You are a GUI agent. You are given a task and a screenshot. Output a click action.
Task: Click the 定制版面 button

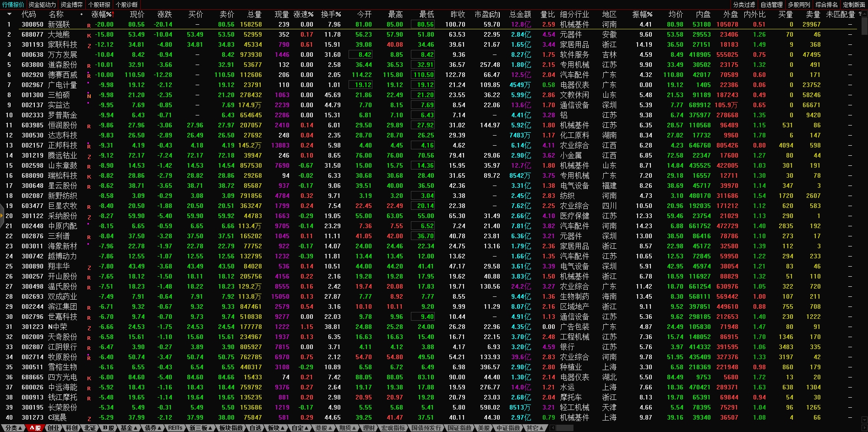pos(854,5)
